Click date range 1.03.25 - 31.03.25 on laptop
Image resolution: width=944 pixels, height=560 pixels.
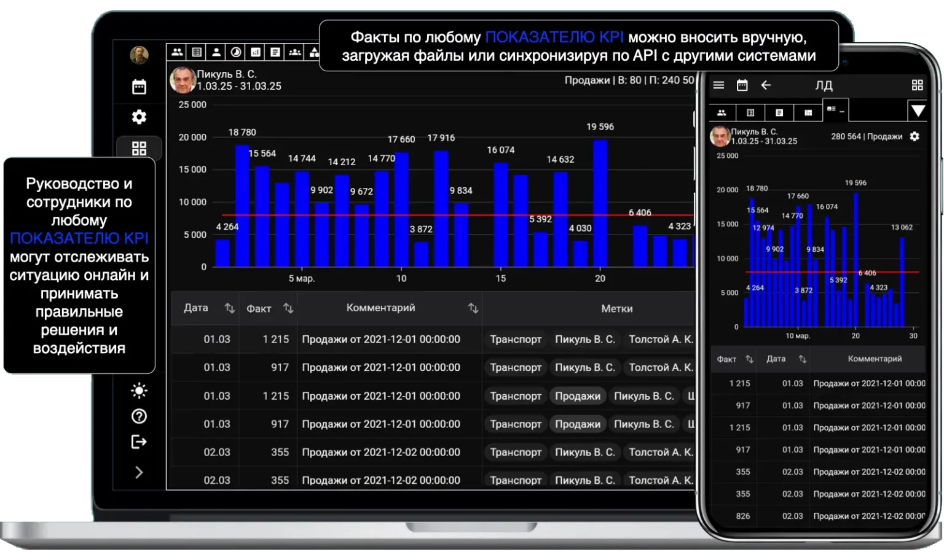[x=239, y=87]
